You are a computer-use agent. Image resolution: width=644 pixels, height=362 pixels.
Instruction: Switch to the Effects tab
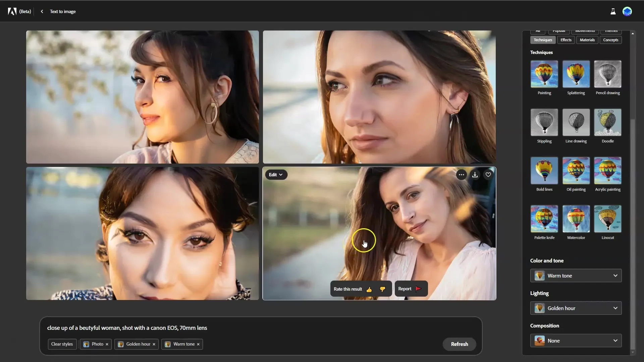(x=566, y=40)
